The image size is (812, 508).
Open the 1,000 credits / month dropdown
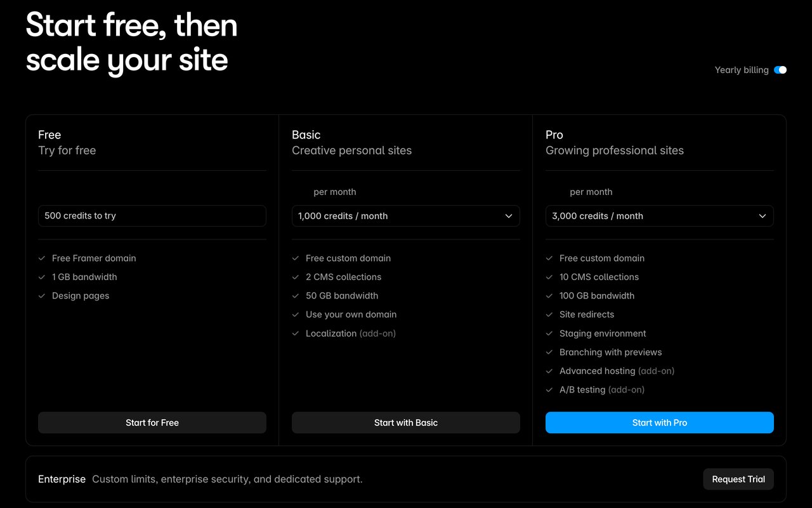tap(406, 216)
